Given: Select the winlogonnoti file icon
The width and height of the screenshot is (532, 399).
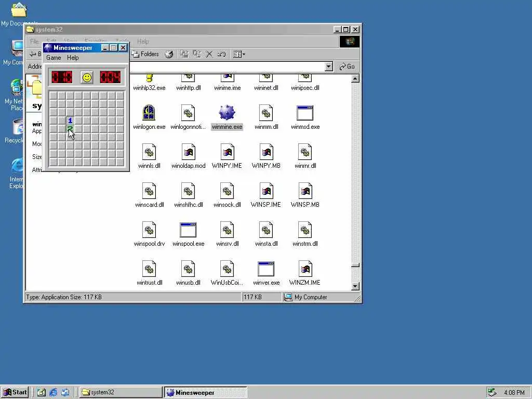Looking at the screenshot, I should (188, 113).
